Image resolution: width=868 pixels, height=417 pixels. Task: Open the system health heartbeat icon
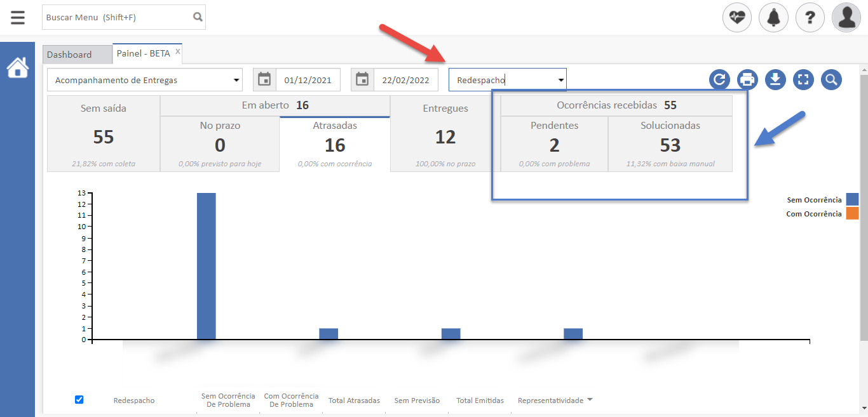pyautogui.click(x=737, y=17)
